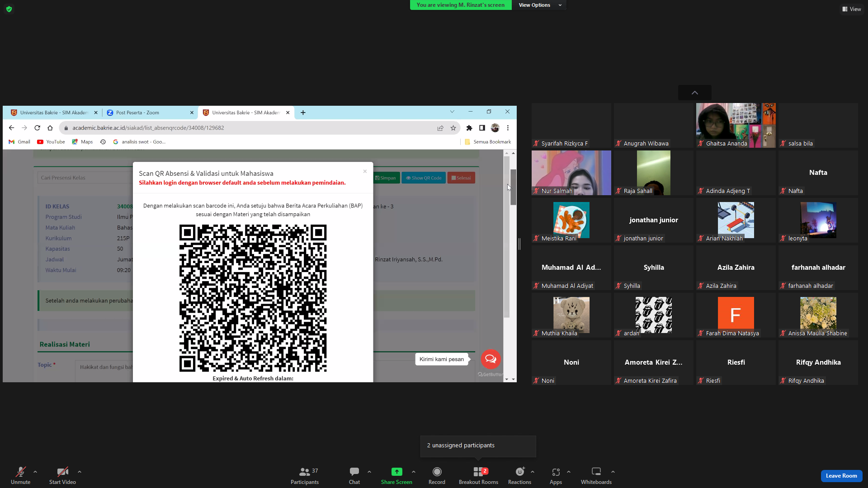Click the red Selesai button
This screenshot has width=868, height=488.
461,178
